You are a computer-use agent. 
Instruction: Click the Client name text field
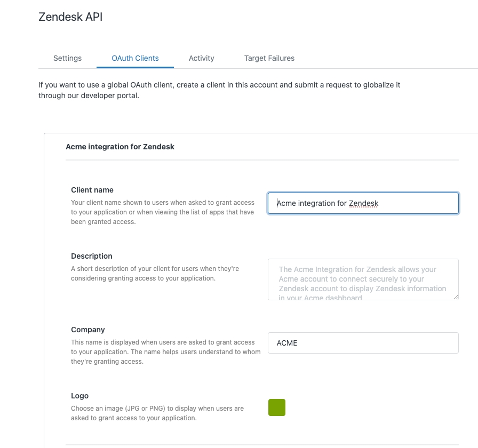[363, 203]
